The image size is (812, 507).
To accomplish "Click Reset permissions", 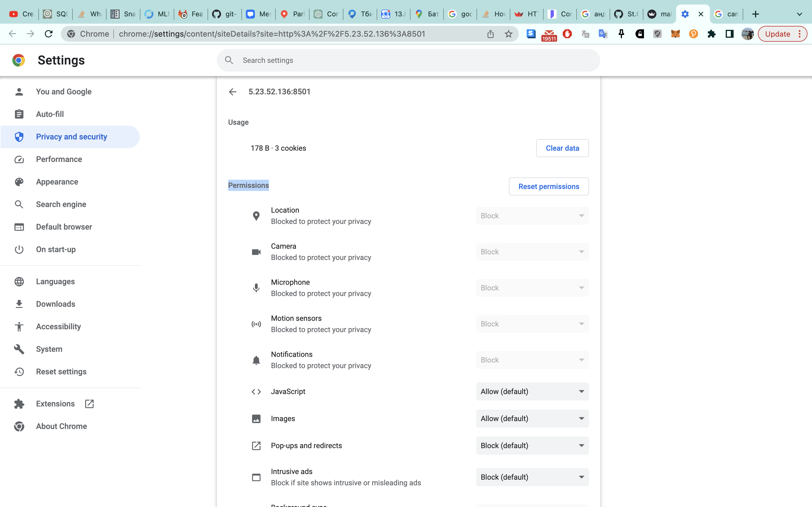I will tap(548, 186).
